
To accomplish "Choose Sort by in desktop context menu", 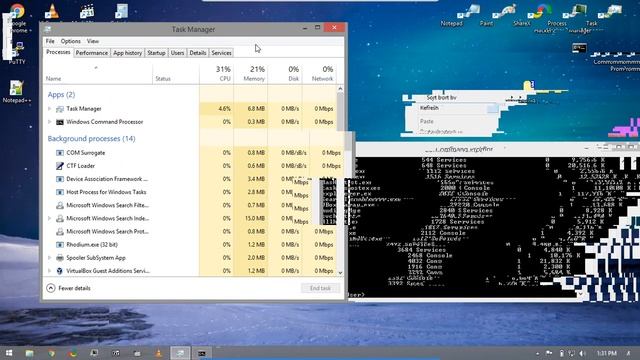I will (x=442, y=97).
